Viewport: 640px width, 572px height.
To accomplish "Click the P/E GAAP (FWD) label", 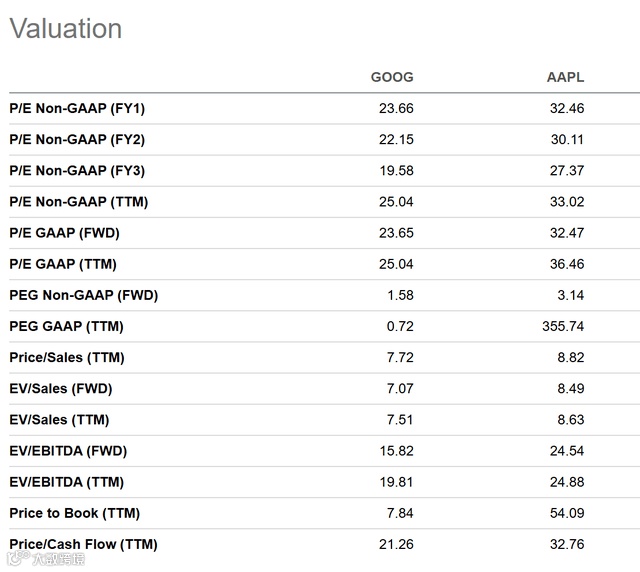I will pos(64,233).
